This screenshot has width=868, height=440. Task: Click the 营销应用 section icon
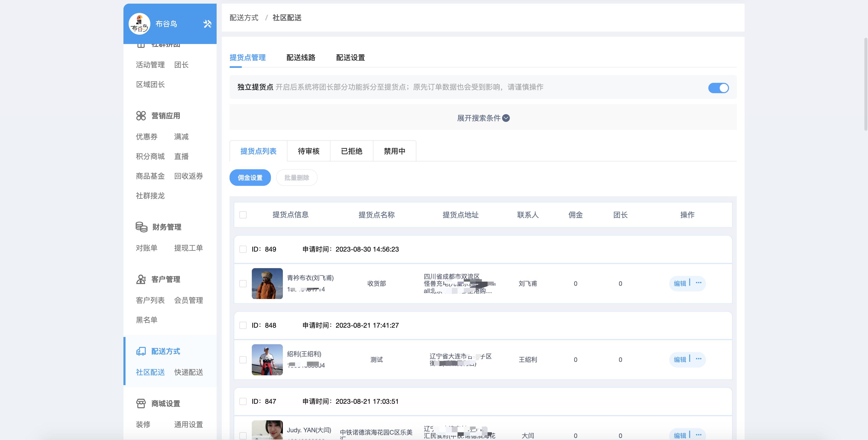coord(141,115)
